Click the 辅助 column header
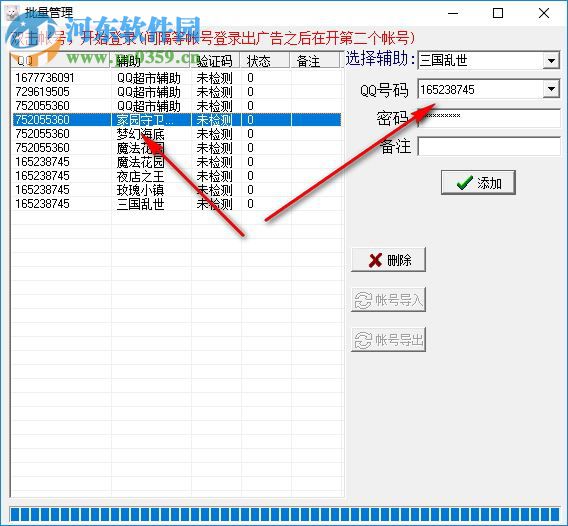The width and height of the screenshot is (568, 526). 150,60
